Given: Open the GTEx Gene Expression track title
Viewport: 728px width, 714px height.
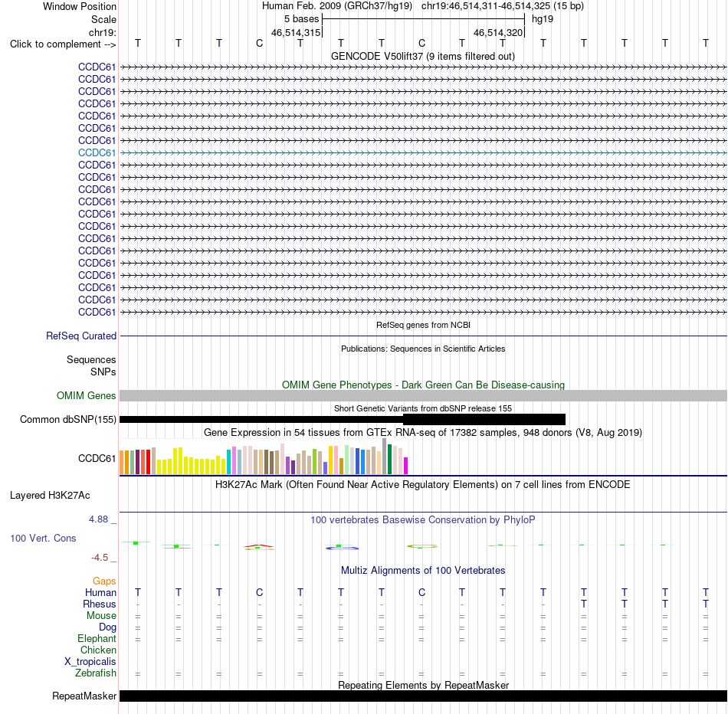Looking at the screenshot, I should (422, 433).
